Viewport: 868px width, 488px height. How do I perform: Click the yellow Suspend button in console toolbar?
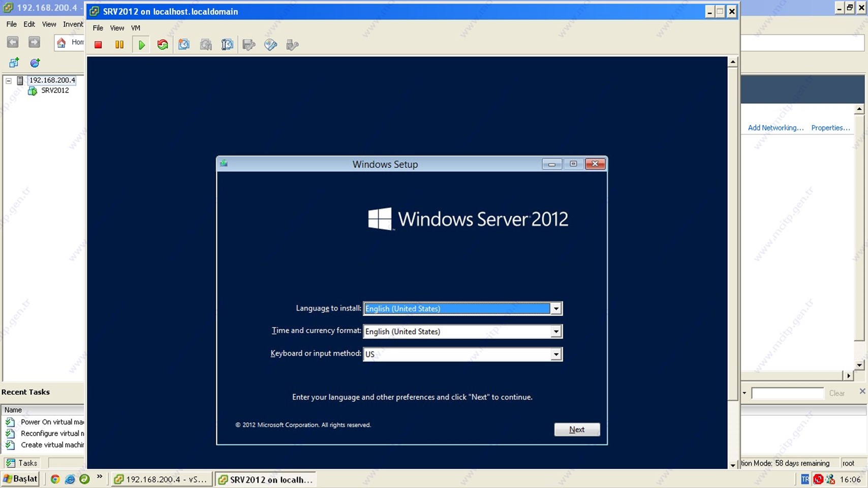click(x=119, y=45)
